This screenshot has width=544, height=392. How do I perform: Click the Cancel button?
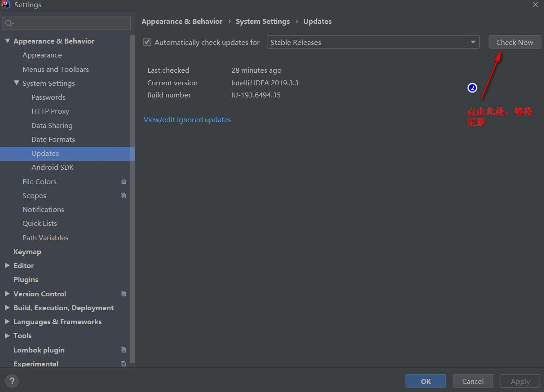473,381
